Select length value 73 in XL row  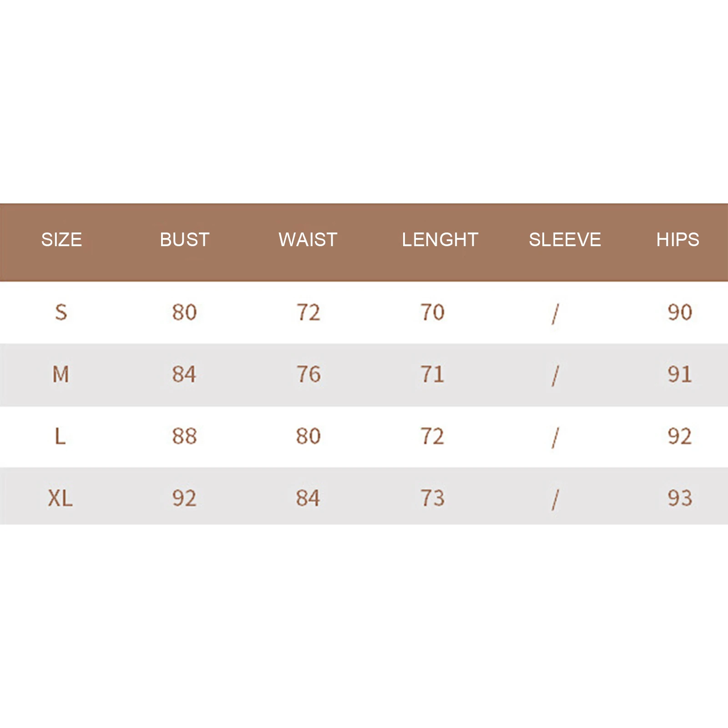tap(432, 498)
